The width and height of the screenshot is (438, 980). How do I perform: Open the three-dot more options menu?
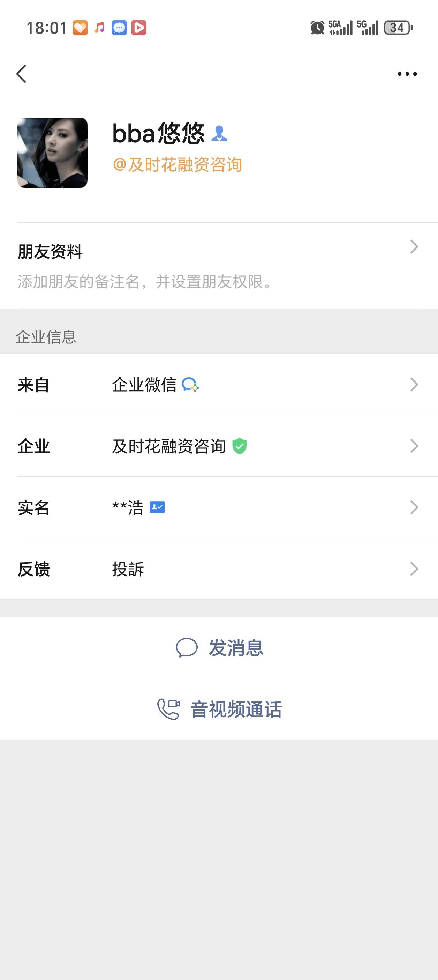[x=407, y=74]
